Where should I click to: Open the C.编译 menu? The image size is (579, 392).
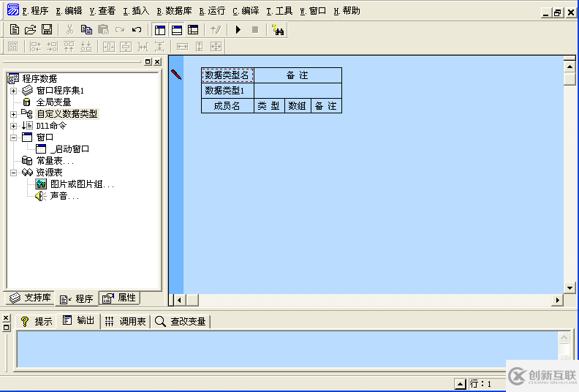[x=246, y=11]
